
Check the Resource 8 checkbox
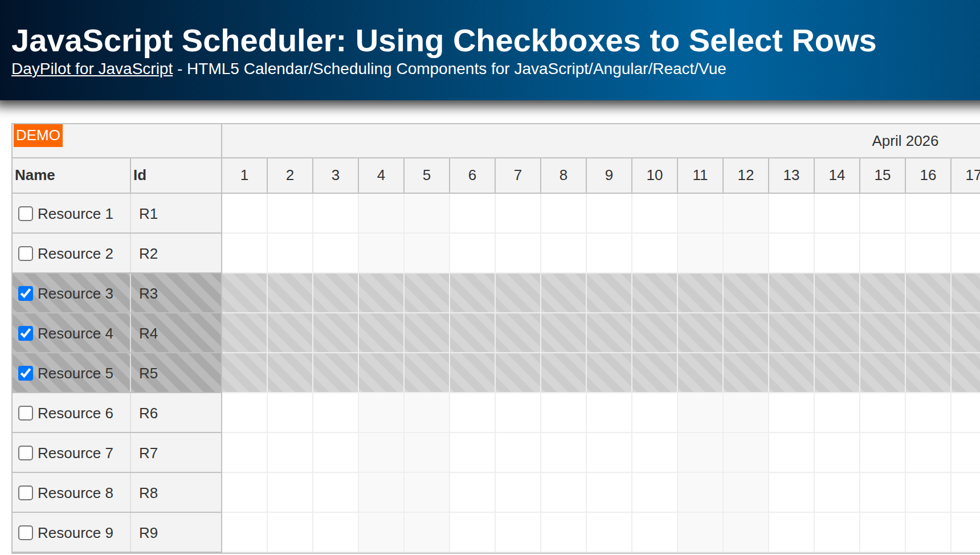pos(25,493)
